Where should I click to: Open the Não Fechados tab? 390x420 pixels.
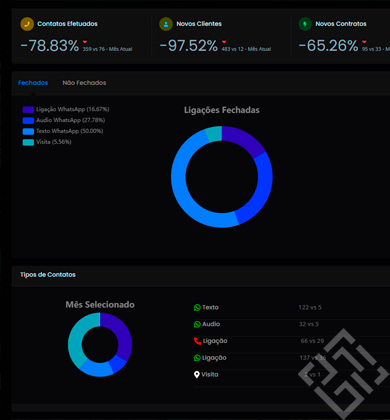tap(84, 83)
